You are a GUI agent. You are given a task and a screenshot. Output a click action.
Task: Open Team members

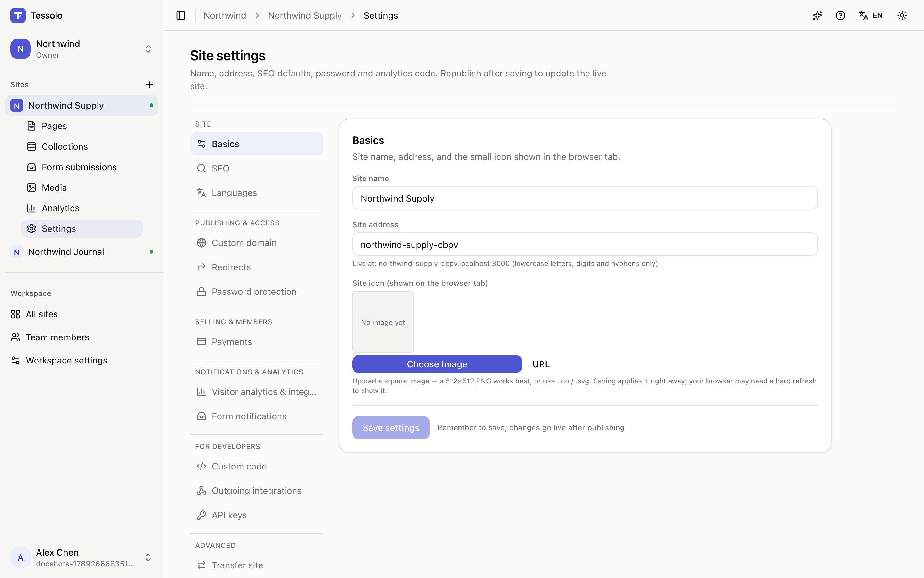[82, 337]
